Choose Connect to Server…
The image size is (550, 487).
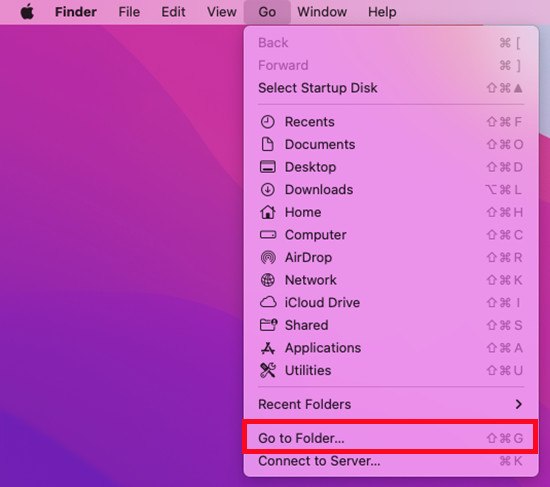(x=391, y=461)
